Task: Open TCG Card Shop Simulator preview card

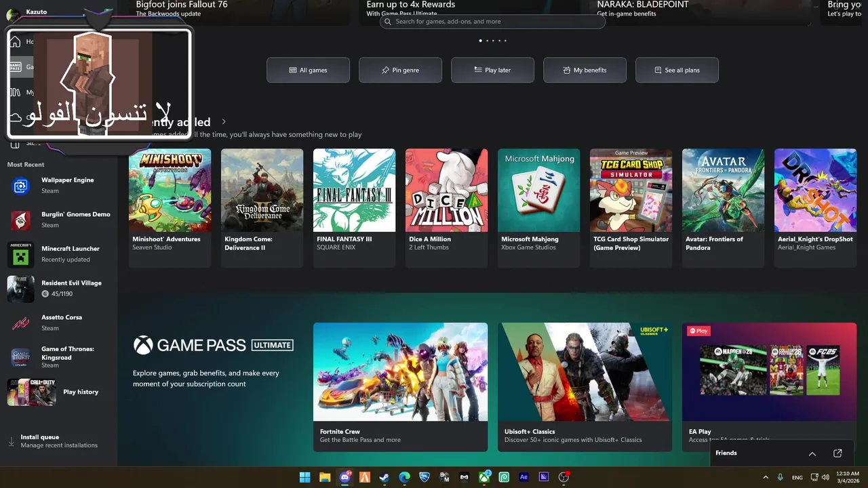Action: [x=631, y=207]
